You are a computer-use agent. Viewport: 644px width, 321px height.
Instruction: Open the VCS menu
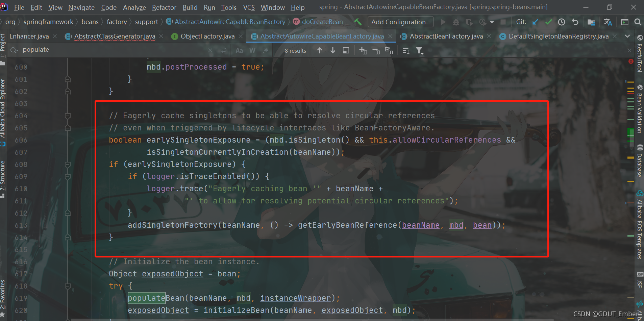[249, 7]
